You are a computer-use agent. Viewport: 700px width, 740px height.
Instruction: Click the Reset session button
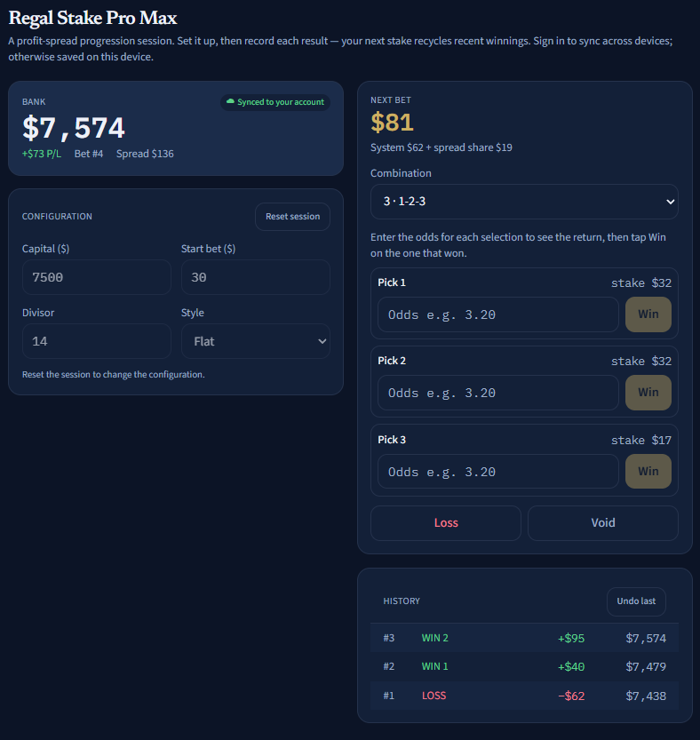coord(292,217)
